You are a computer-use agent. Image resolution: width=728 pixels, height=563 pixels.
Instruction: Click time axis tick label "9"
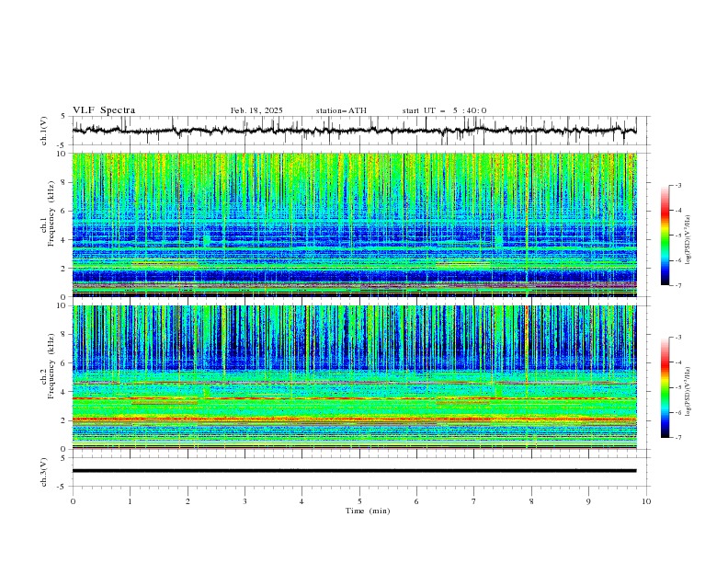click(588, 501)
